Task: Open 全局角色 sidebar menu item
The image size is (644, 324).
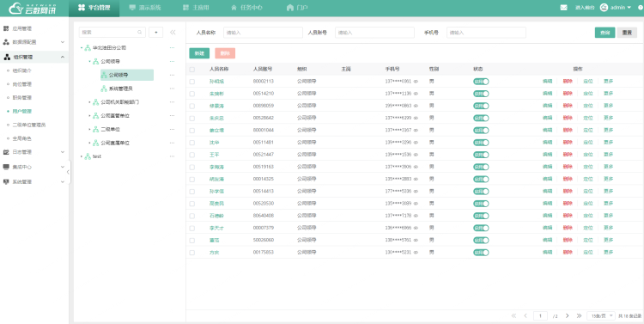Action: tap(22, 138)
